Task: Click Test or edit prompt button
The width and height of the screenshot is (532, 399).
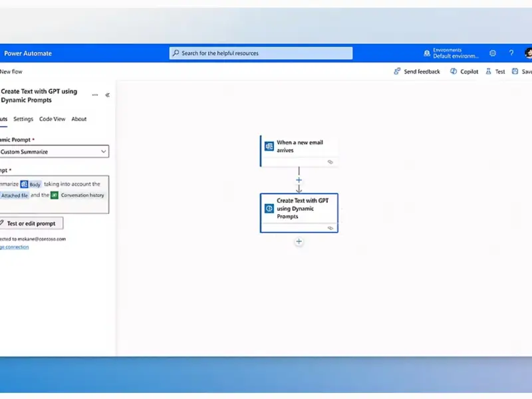Action: pos(31,223)
